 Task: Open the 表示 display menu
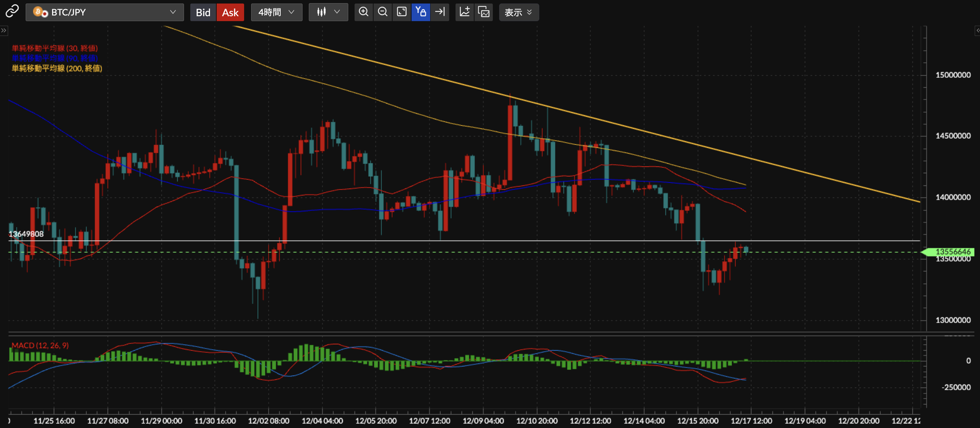pyautogui.click(x=518, y=12)
